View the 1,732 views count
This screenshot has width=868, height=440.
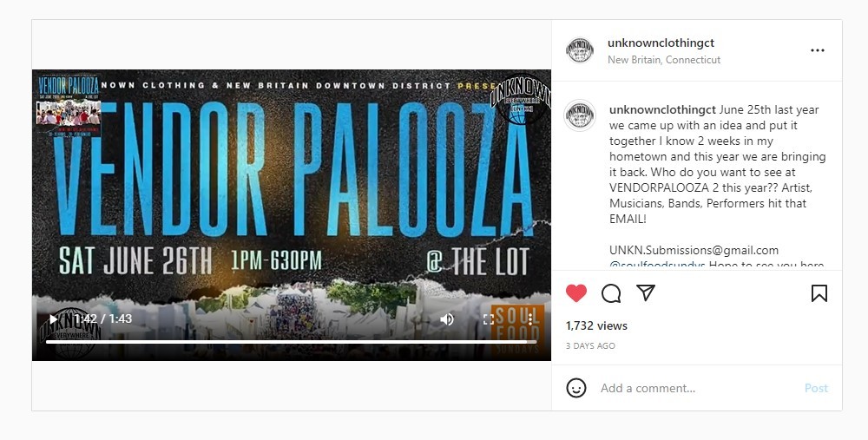tap(596, 325)
